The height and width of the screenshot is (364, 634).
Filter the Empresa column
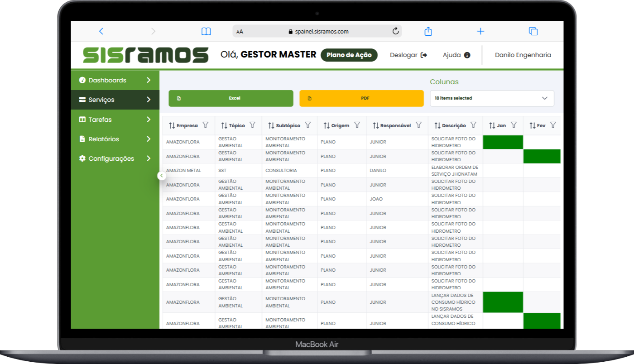click(206, 125)
